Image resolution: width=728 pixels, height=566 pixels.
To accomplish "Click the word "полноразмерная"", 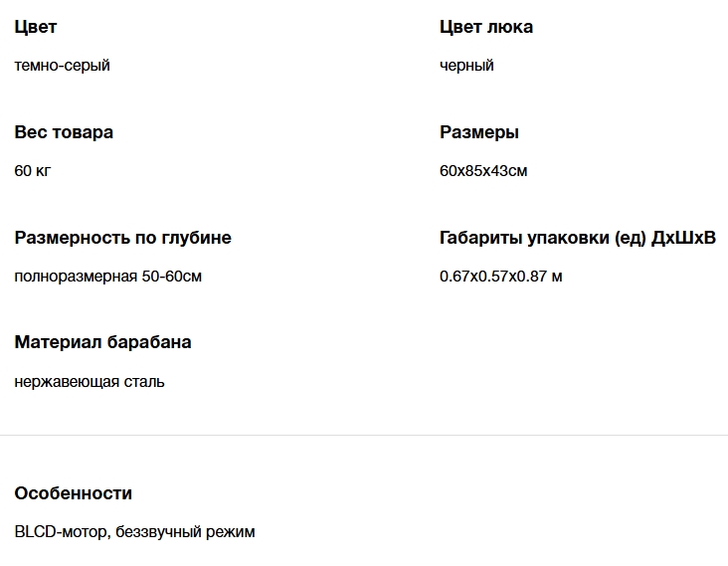I will click(76, 277).
